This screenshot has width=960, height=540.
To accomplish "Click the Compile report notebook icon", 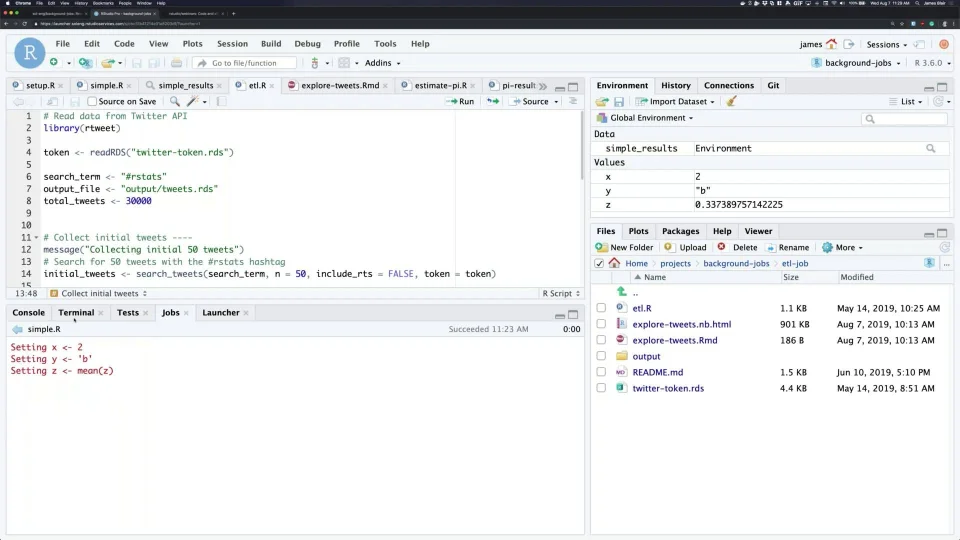I will 221,101.
